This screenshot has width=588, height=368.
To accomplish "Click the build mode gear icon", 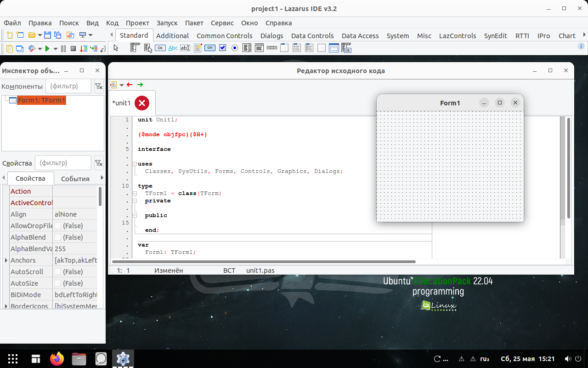I will (x=32, y=48).
